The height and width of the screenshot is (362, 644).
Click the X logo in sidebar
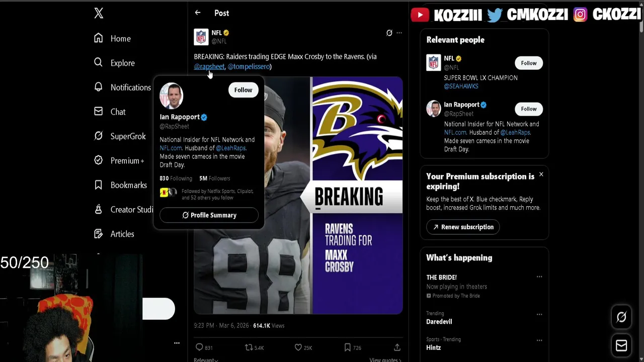coord(99,13)
